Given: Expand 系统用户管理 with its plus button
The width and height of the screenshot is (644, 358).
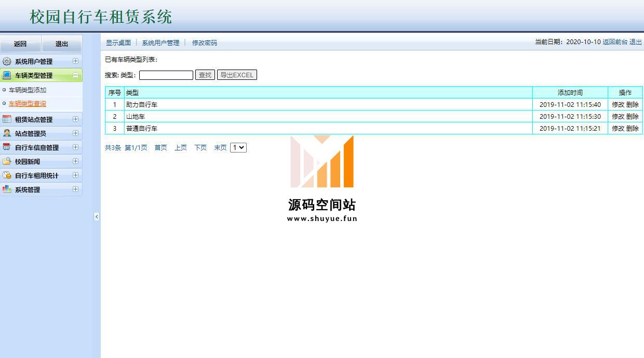Looking at the screenshot, I should pyautogui.click(x=75, y=61).
